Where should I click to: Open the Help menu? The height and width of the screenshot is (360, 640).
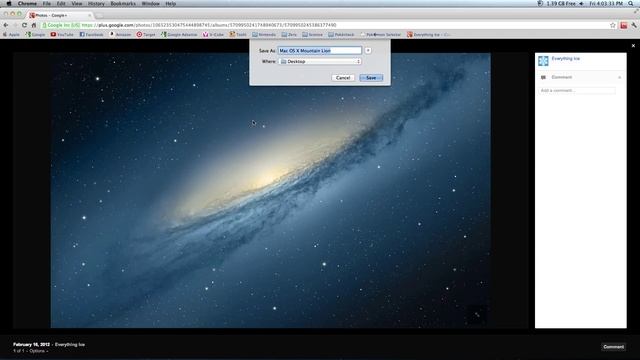[171, 3]
